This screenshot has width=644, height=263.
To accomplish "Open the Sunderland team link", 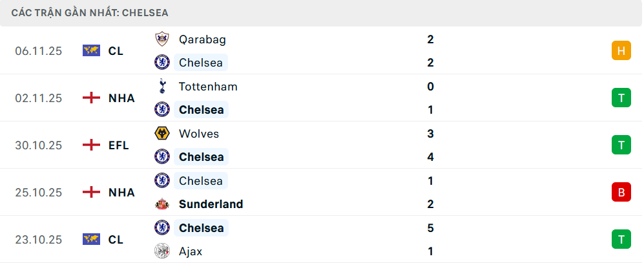I will click(x=211, y=204).
